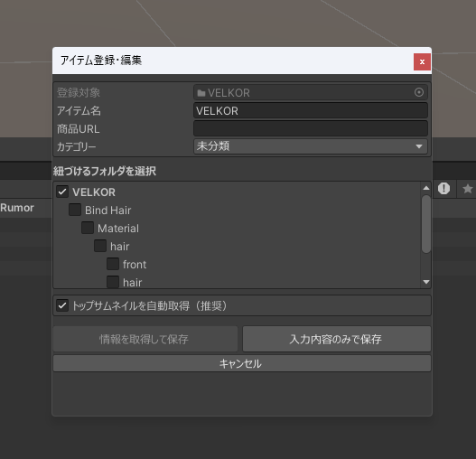Toggle トップサムネイルを自動取得 checkbox
This screenshot has width=476, height=459.
click(x=62, y=305)
